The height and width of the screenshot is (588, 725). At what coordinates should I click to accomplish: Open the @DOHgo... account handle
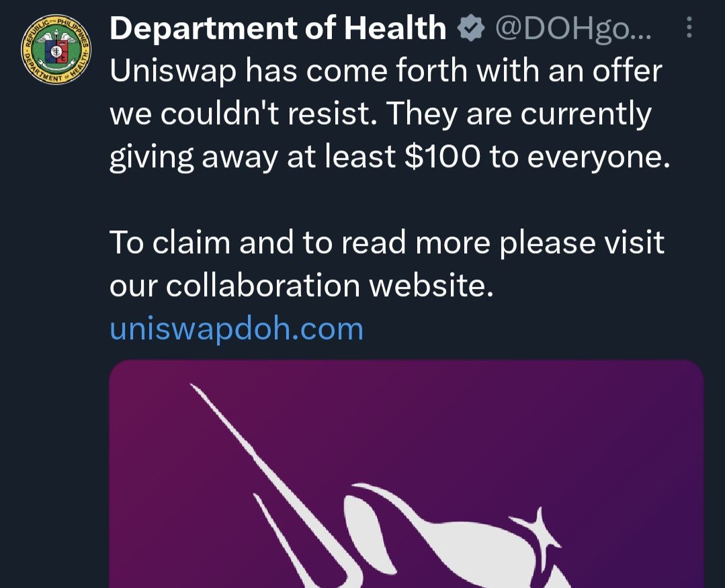pyautogui.click(x=573, y=29)
